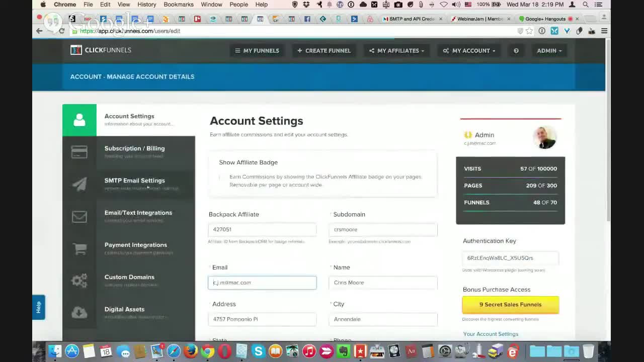The height and width of the screenshot is (362, 644).
Task: Open the Bookmarks menu
Action: click(179, 5)
